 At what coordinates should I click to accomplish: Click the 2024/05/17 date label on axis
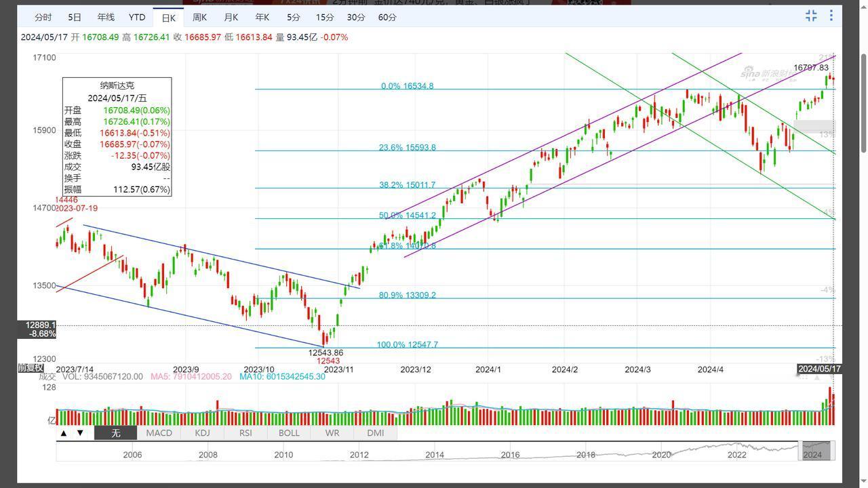(x=819, y=369)
